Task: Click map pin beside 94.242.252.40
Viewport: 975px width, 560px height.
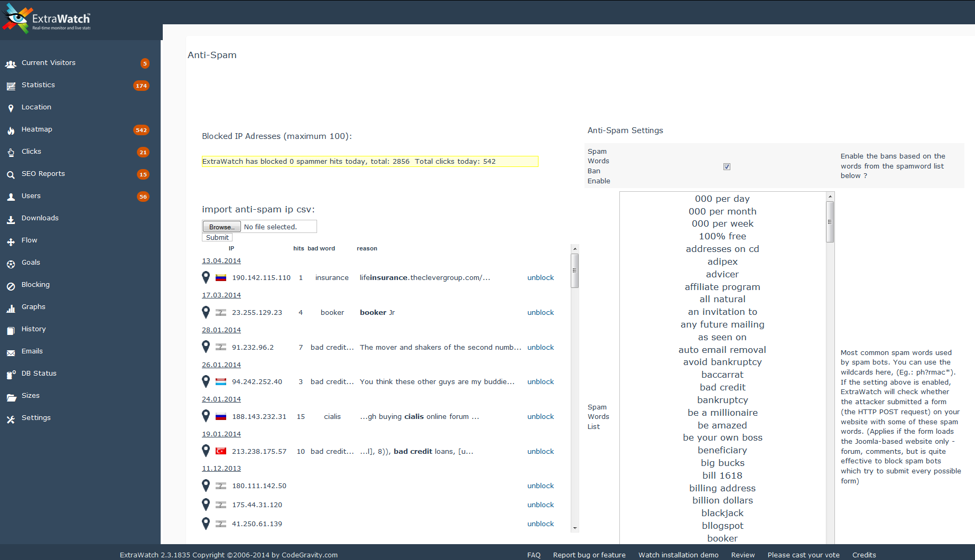Action: 206,381
